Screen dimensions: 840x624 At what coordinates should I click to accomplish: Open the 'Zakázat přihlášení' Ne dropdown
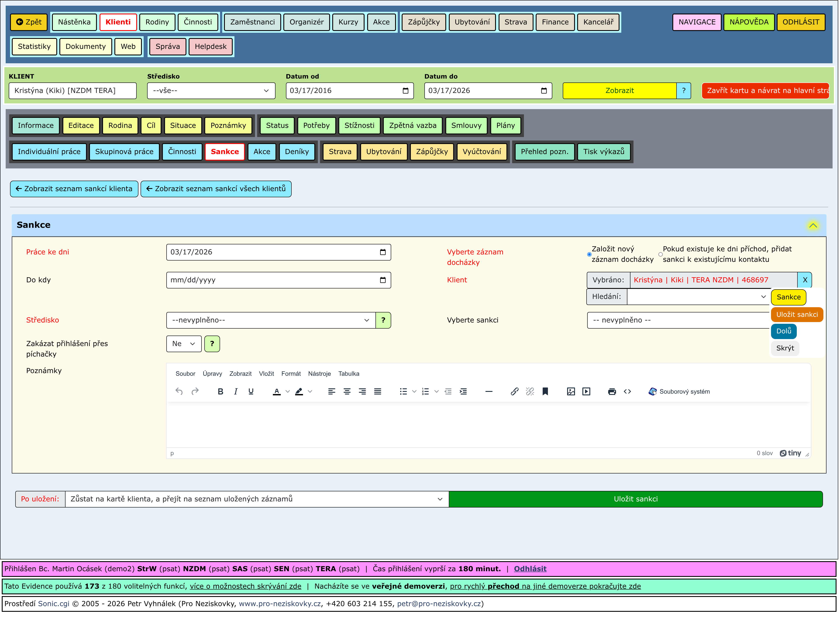(x=184, y=344)
